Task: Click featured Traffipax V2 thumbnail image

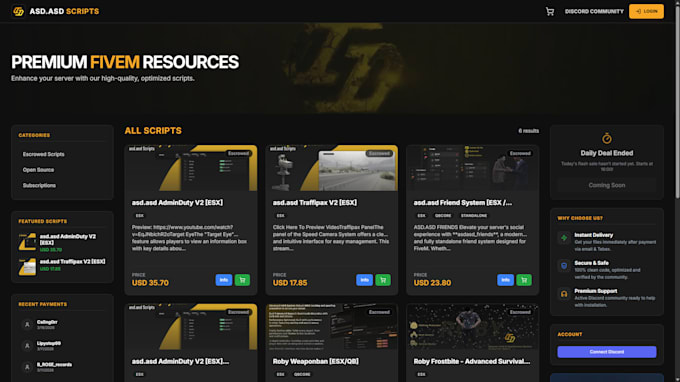Action: pos(27,267)
